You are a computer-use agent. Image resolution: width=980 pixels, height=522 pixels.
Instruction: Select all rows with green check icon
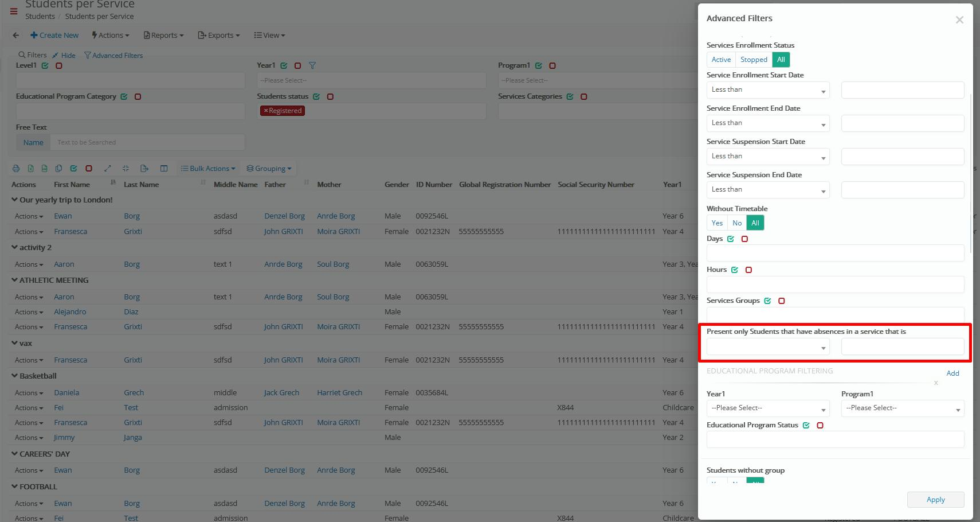coord(73,169)
